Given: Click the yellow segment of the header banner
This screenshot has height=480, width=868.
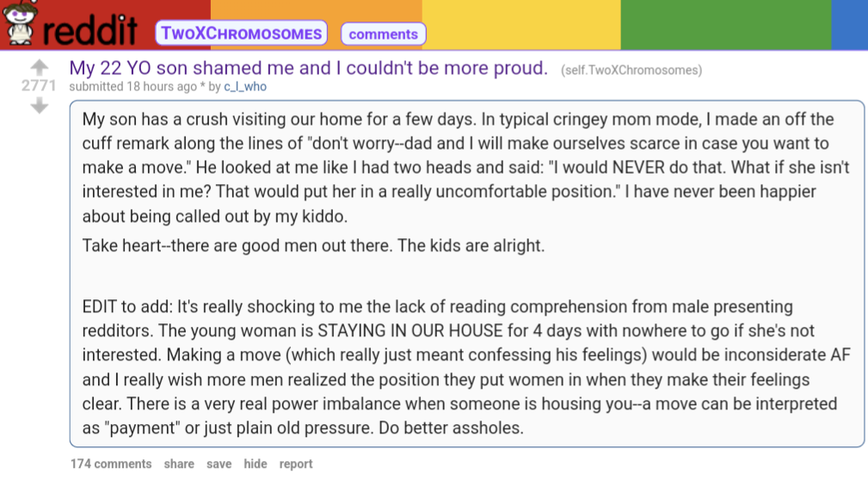Looking at the screenshot, I should (520, 24).
